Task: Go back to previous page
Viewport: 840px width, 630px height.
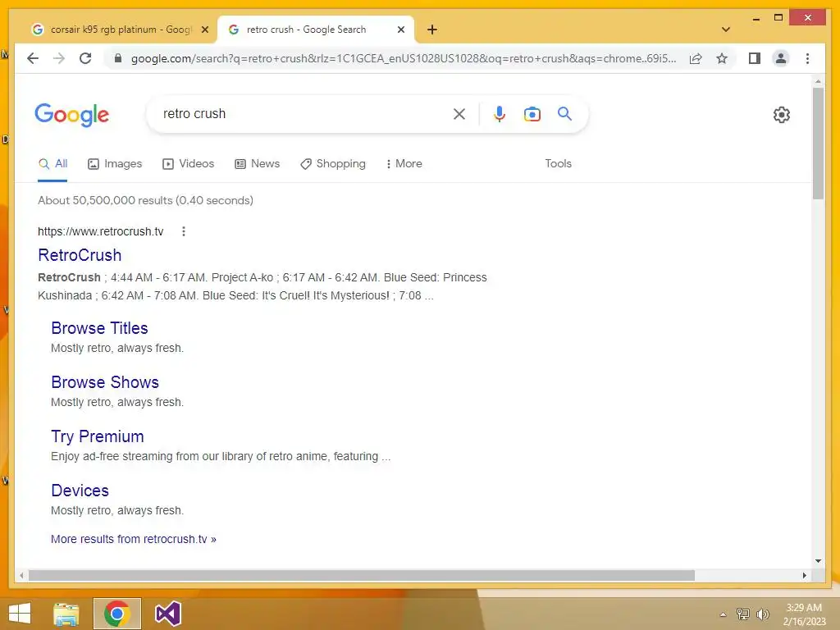Action: tap(33, 58)
